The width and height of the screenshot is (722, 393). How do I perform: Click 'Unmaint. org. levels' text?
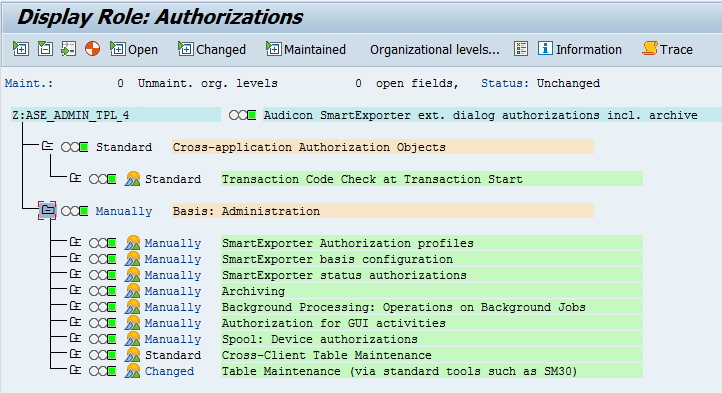[208, 83]
